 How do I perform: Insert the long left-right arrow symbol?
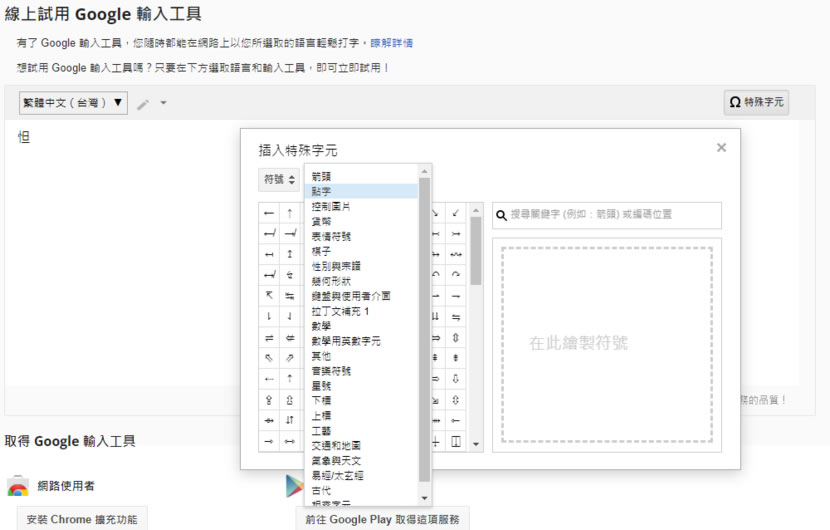[290, 442]
